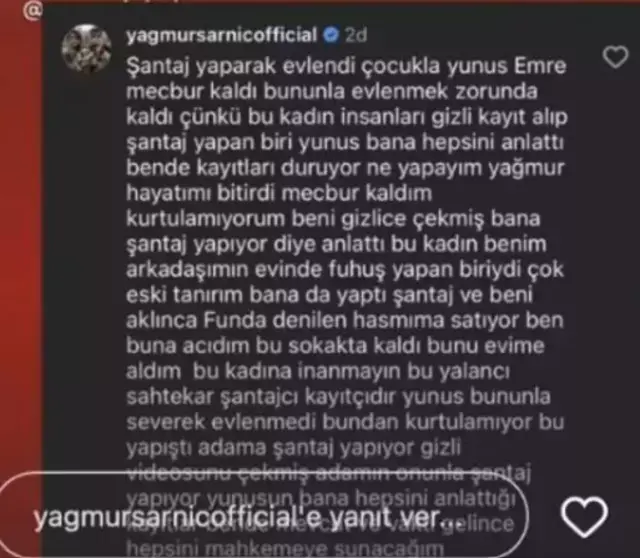Click the line starting "sahtekar şantajcı kayıtçıdır"

pyautogui.click(x=338, y=397)
